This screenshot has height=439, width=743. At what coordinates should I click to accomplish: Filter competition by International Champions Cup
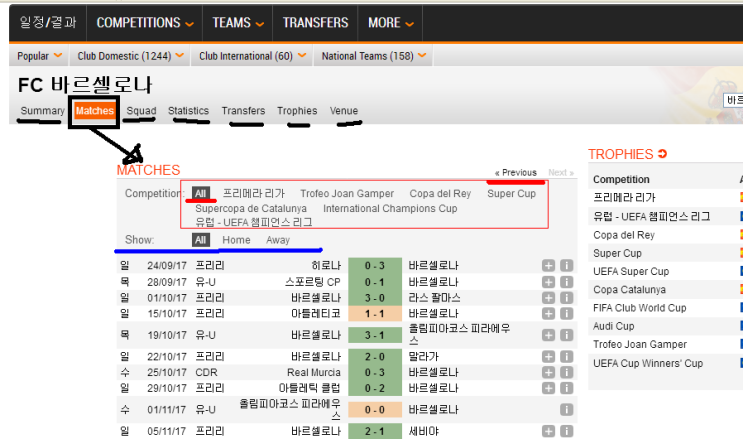pyautogui.click(x=390, y=209)
